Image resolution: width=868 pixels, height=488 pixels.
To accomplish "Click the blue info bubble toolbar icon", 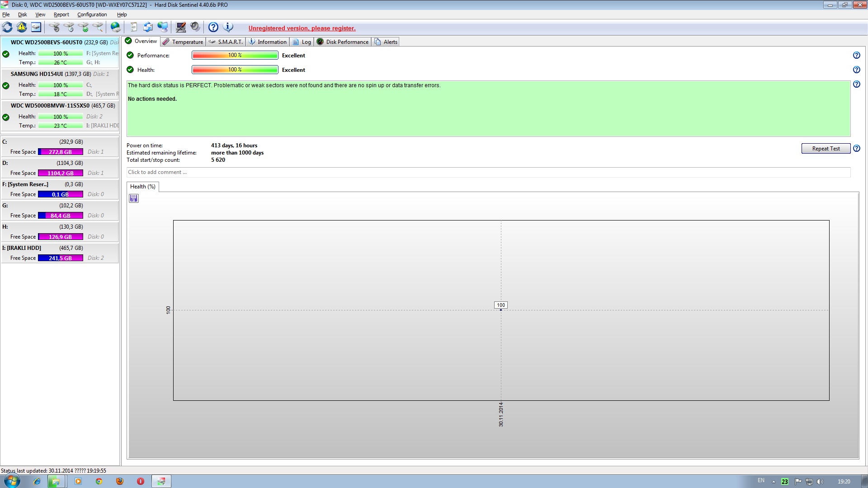I will pos(228,27).
